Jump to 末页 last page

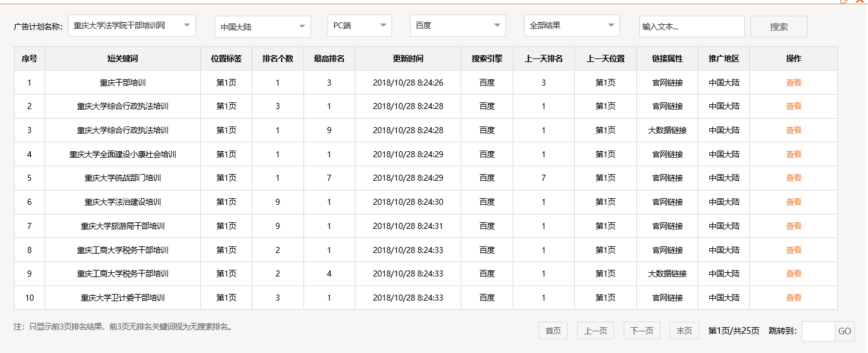684,331
